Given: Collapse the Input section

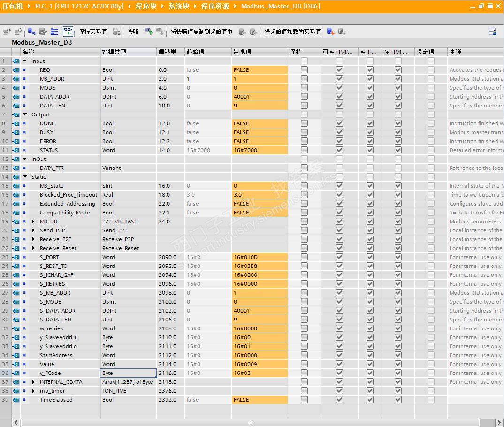Looking at the screenshot, I should [x=25, y=61].
